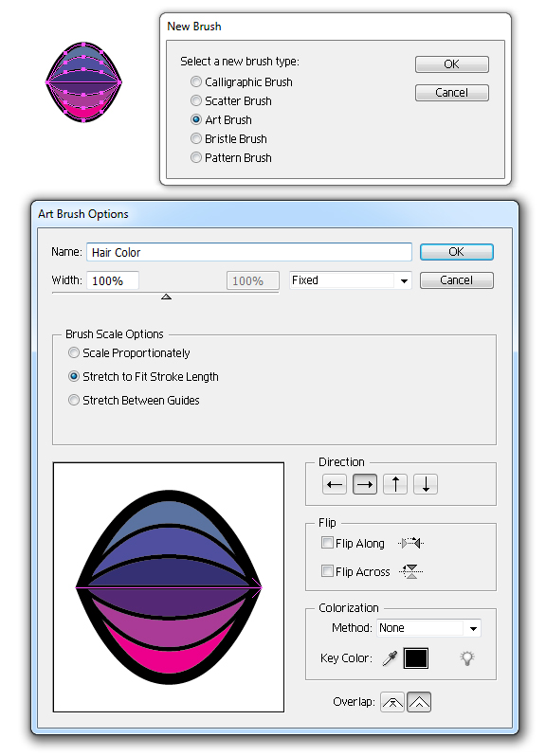Confirm Art Brush Options with OK
546x756 pixels.
point(456,252)
